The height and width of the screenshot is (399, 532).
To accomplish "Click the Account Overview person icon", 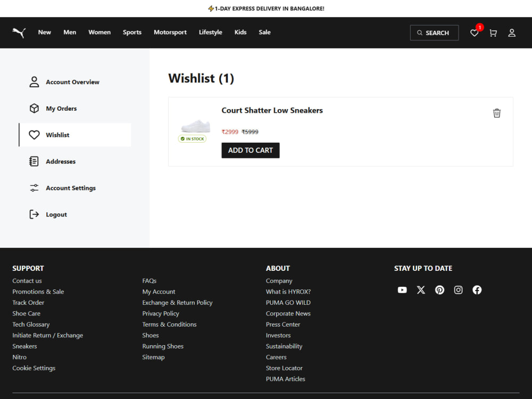I will tap(34, 82).
